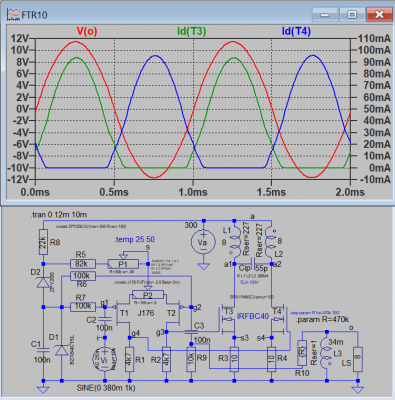This screenshot has width=395, height=400.
Task: Select the D1 diode symbol
Action: tap(62, 350)
